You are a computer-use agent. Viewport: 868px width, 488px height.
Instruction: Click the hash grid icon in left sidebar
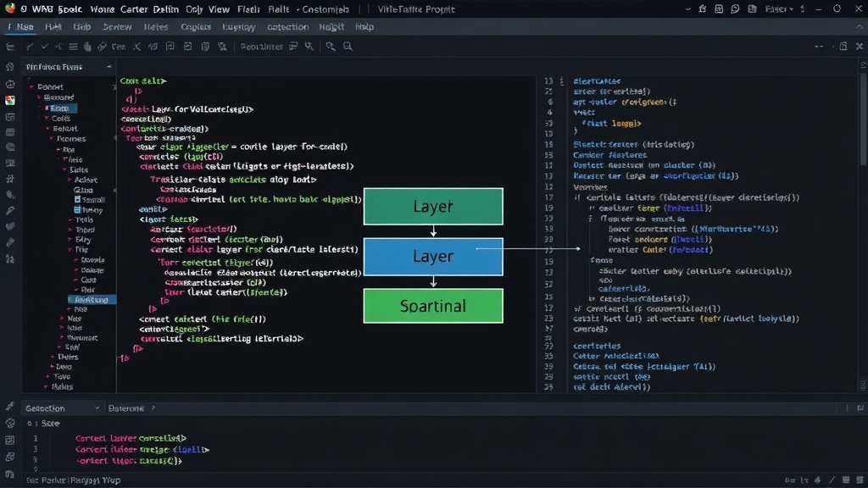click(10, 180)
